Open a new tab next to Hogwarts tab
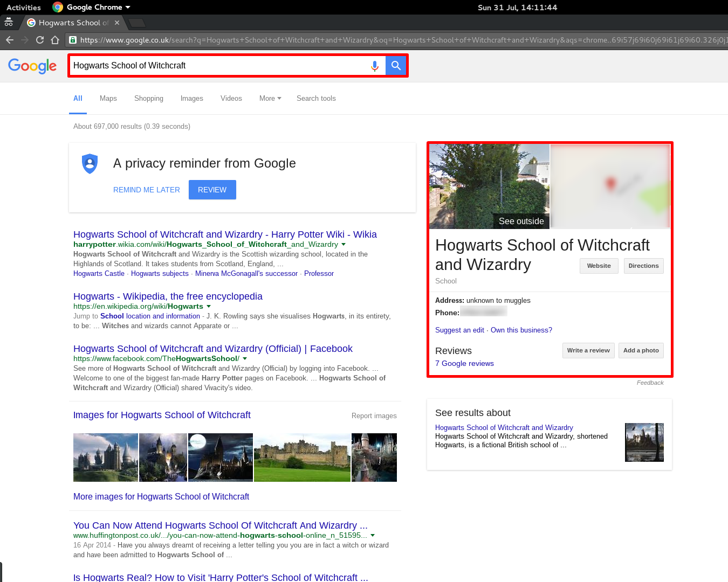Image resolution: width=728 pixels, height=582 pixels. [x=137, y=23]
